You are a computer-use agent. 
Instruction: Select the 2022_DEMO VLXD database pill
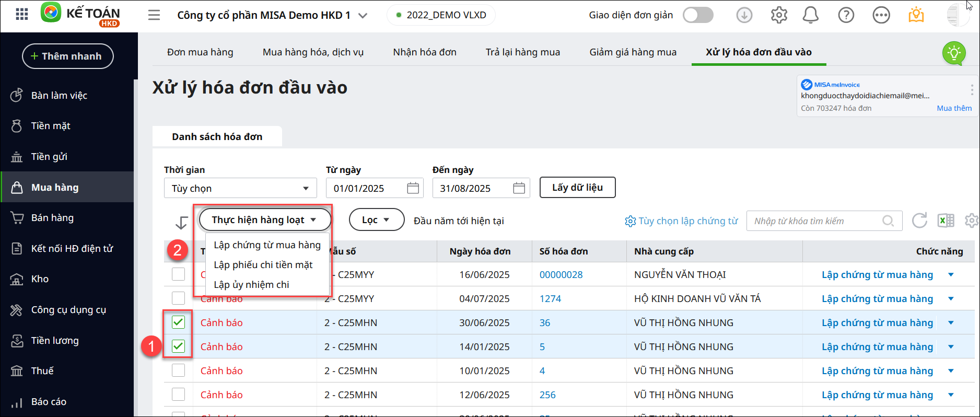(x=441, y=15)
